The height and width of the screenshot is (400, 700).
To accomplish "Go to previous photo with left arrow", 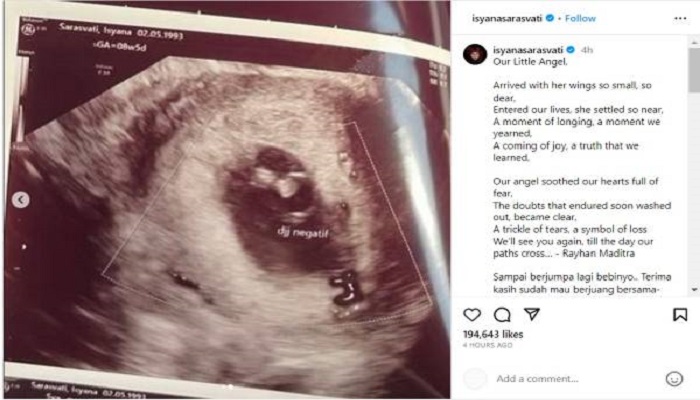I will click(x=21, y=200).
